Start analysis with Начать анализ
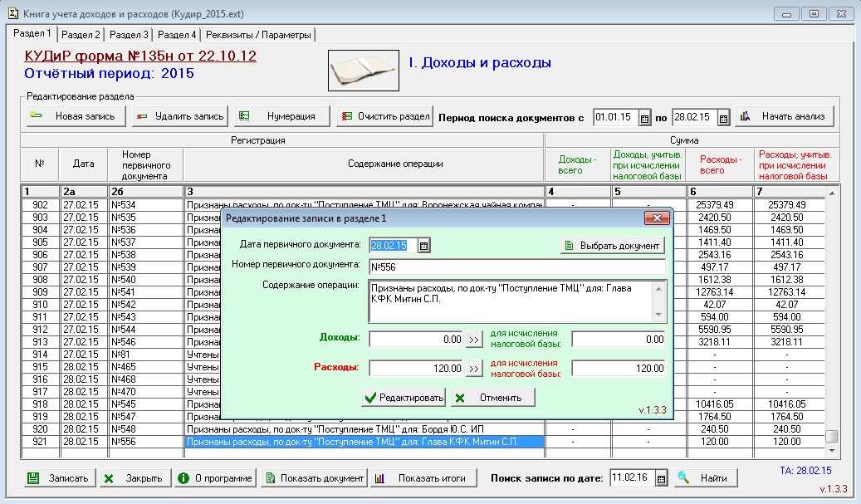 click(x=784, y=117)
